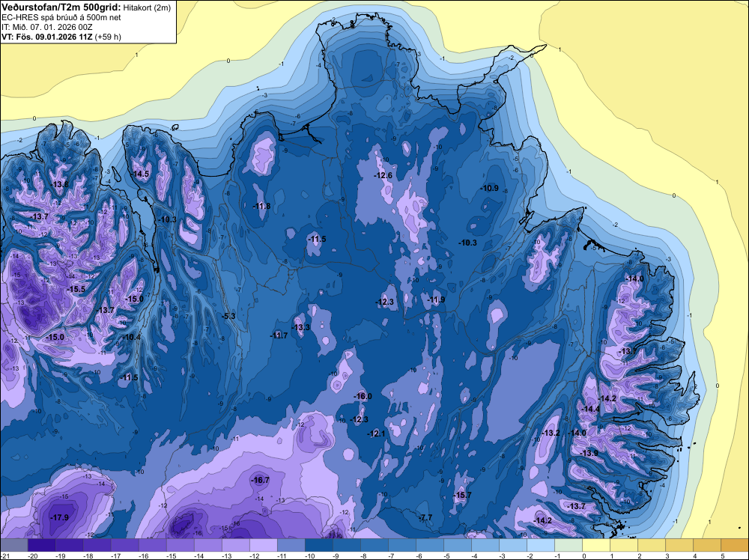Screen dimensions: 749x560
Task: Click the -12.6 temperature label
Action: 383,176
